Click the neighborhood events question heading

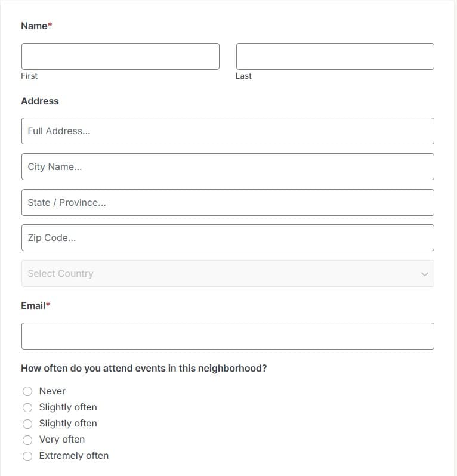pyautogui.click(x=144, y=368)
